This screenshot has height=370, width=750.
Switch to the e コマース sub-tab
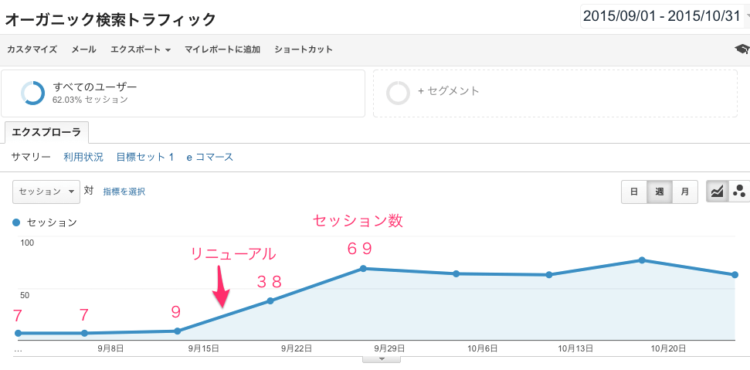210,157
